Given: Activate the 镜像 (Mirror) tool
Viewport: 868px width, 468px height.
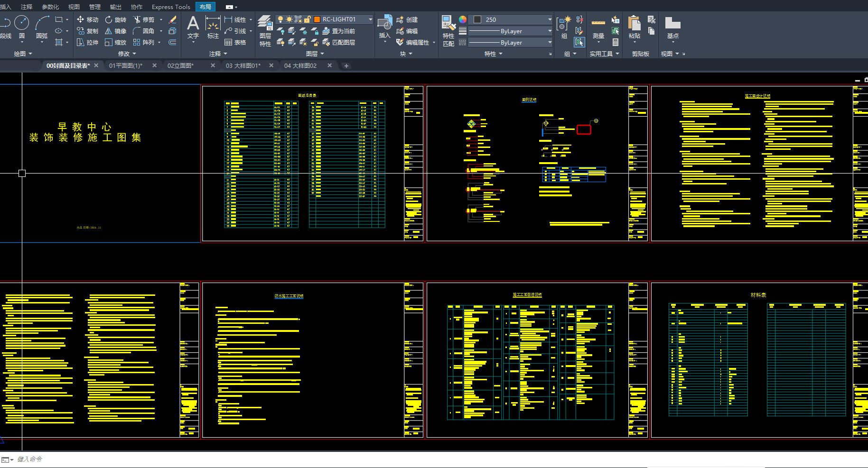Looking at the screenshot, I should pos(115,31).
